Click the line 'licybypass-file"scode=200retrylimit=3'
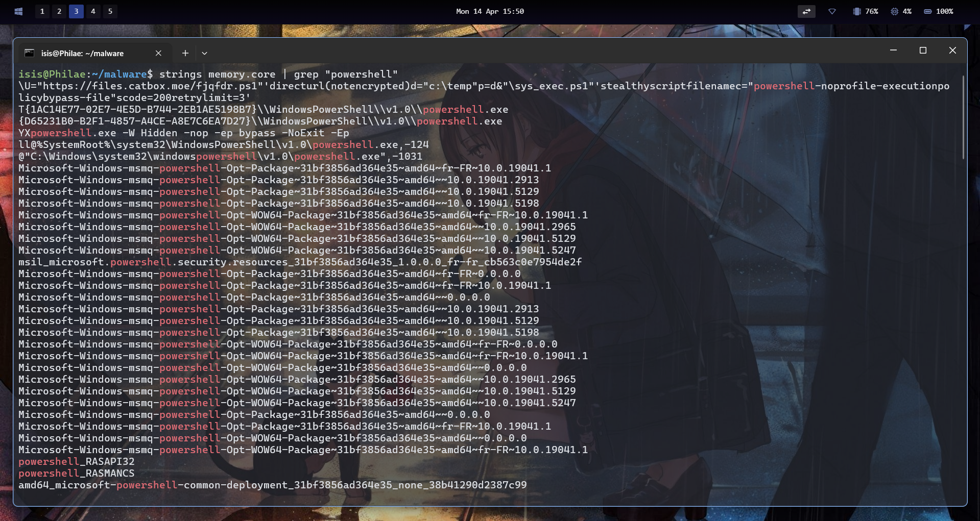This screenshot has width=980, height=521. 135,98
